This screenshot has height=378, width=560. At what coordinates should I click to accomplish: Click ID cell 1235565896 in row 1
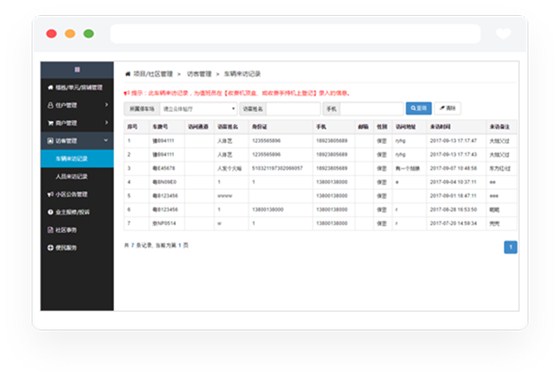266,141
